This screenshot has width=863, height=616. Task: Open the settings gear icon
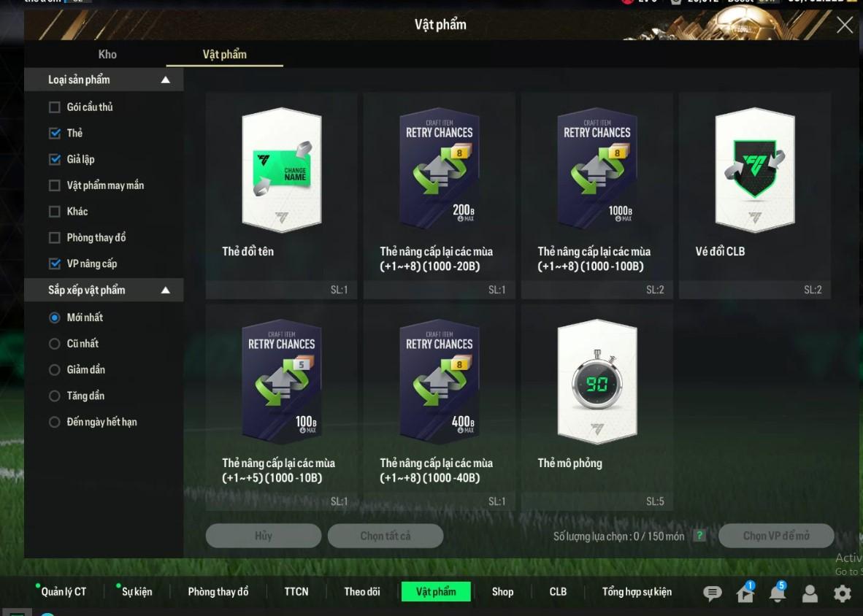pos(842,593)
